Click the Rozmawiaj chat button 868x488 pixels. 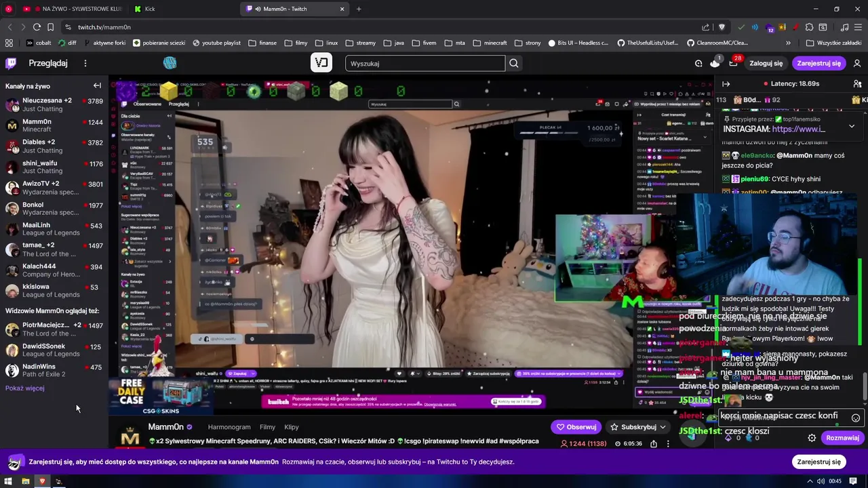click(842, 438)
